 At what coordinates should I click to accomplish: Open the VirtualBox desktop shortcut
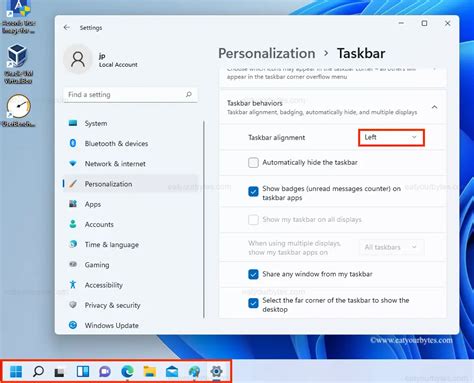coord(17,64)
